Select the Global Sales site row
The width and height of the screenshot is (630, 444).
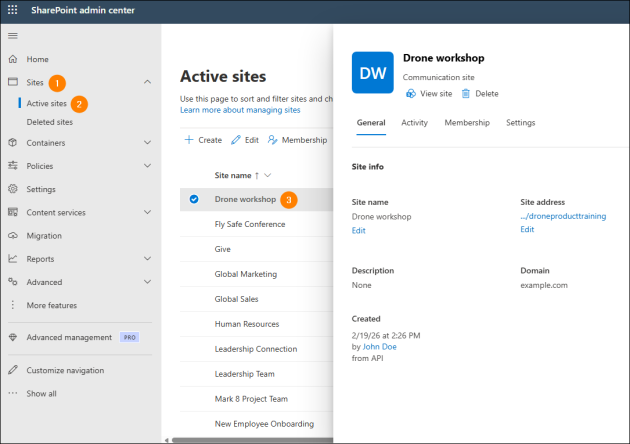coord(256,299)
